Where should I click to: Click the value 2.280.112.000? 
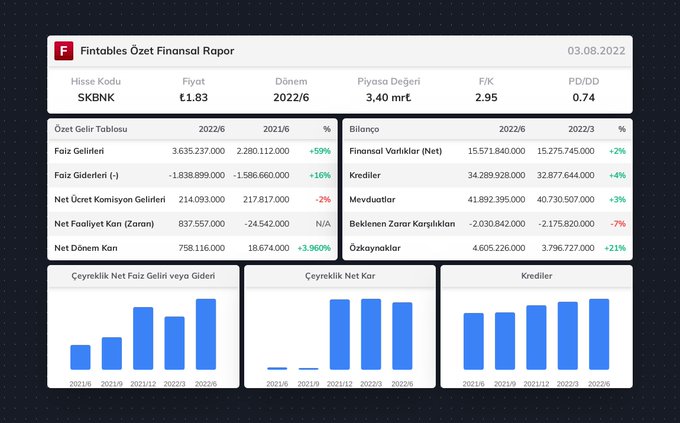[x=263, y=151]
